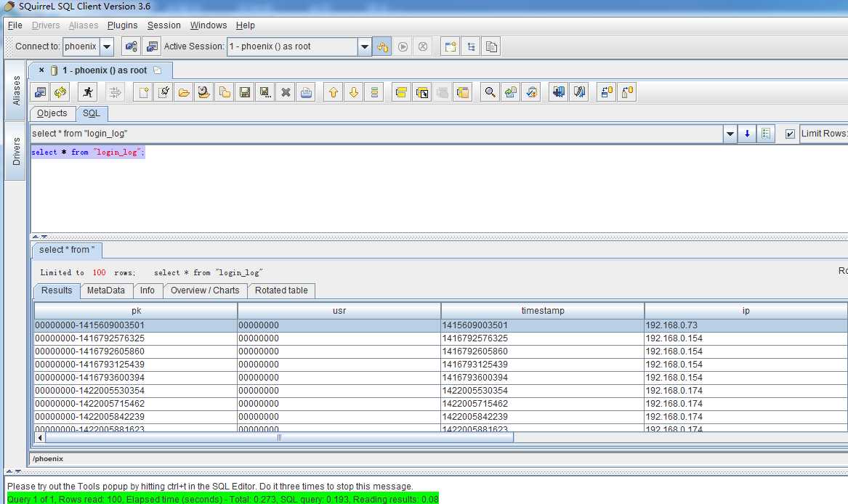Click the blue down arrow next to SQL history combo
Screen dimensions: 848x504
click(x=748, y=134)
